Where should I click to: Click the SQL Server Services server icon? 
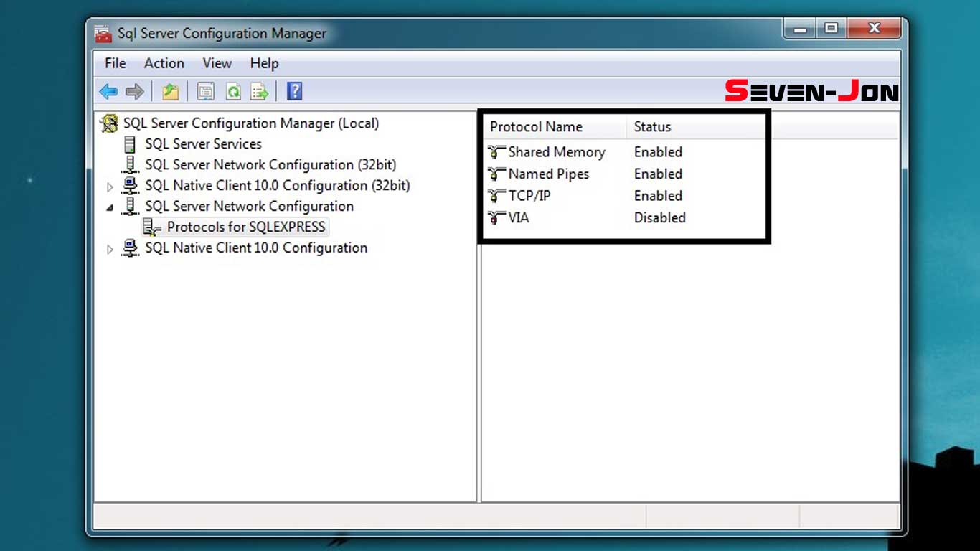pyautogui.click(x=131, y=144)
